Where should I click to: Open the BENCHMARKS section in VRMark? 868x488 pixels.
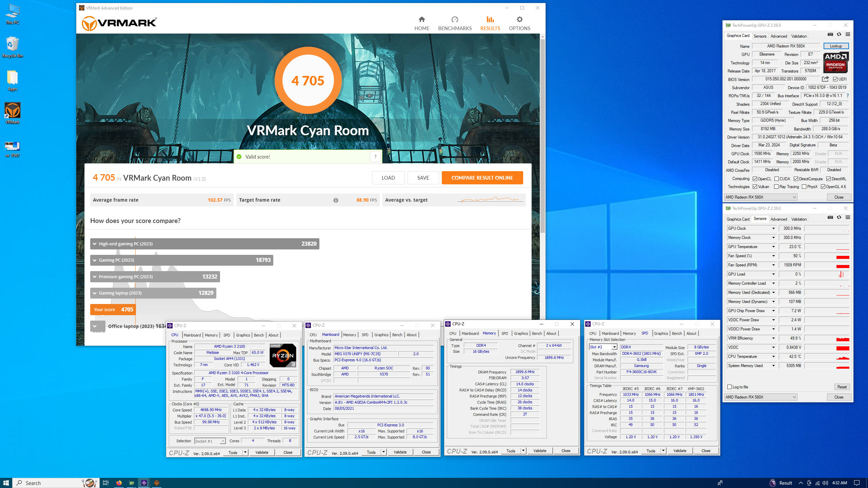[x=455, y=23]
